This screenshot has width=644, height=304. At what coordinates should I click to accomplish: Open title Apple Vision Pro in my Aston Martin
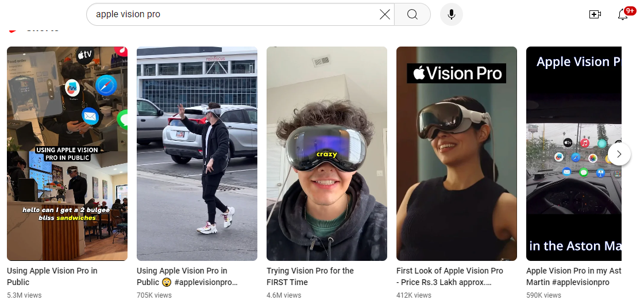click(574, 276)
